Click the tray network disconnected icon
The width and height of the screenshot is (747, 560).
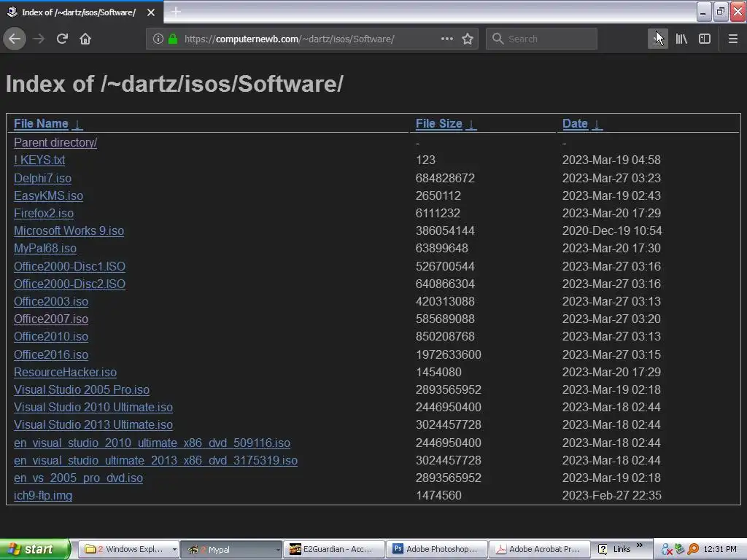[667, 550]
